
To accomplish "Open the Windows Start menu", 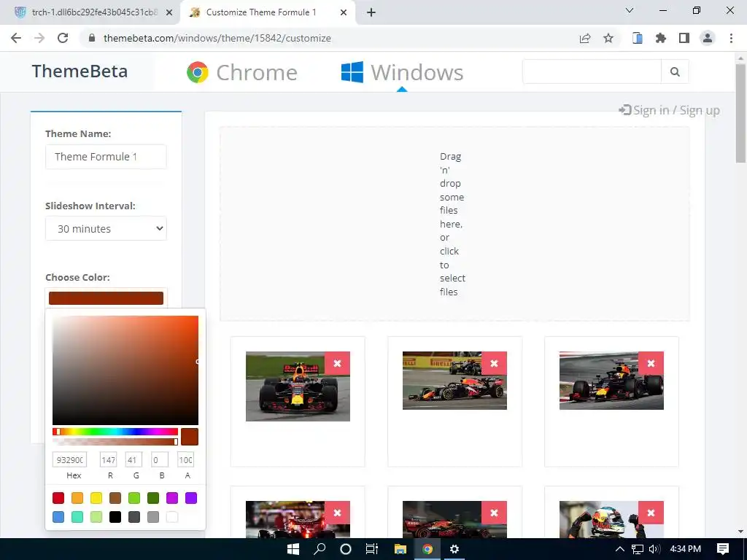I will tap(293, 549).
